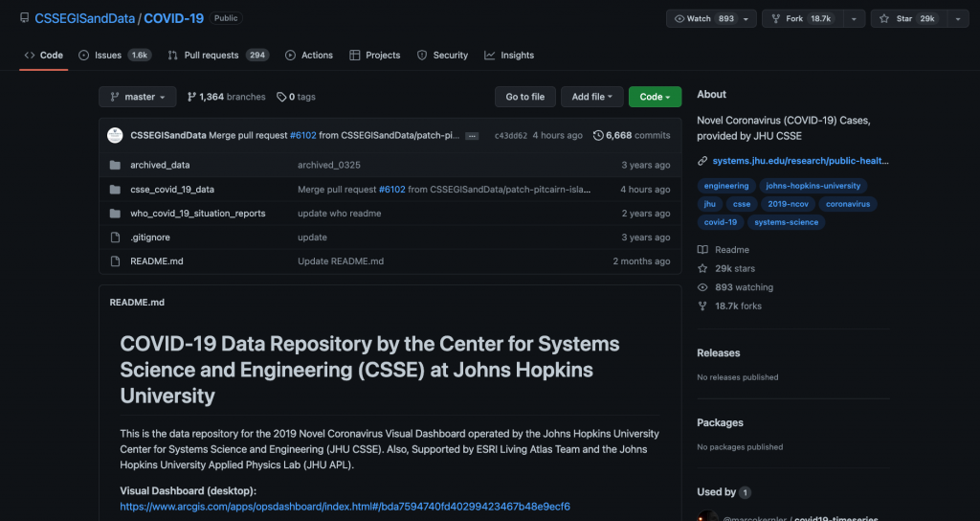
Task: Open the master branch dropdown
Action: point(138,97)
